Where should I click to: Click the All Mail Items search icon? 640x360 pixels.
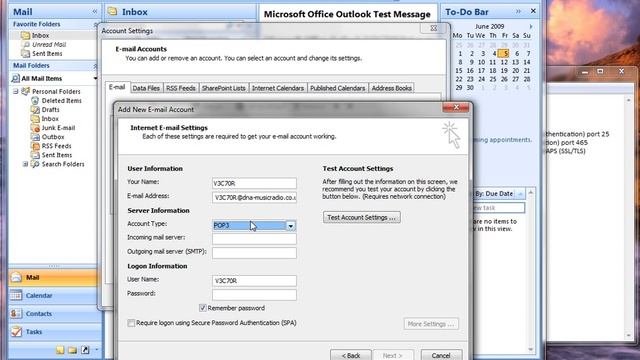[x=16, y=78]
